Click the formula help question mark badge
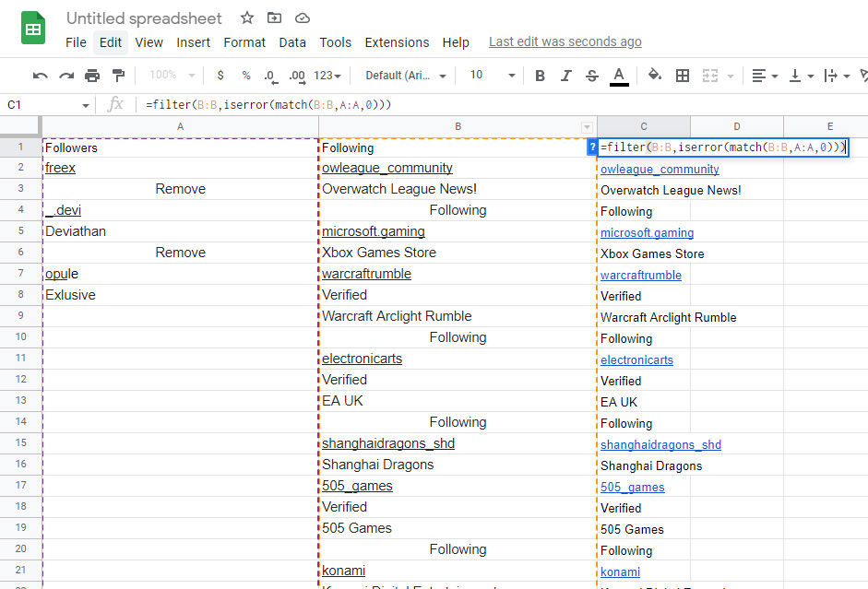868x589 pixels. tap(592, 147)
